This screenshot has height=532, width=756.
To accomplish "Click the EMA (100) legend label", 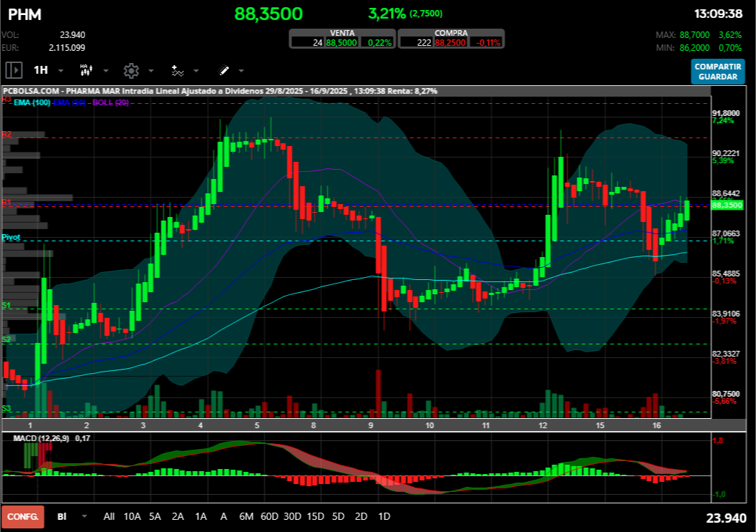I will [31, 102].
